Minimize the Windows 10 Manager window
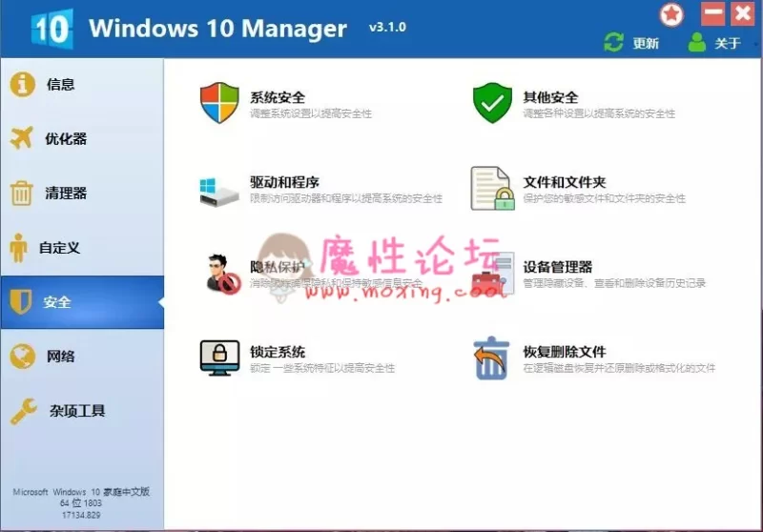Screen dimensions: 763x532 (x=712, y=13)
